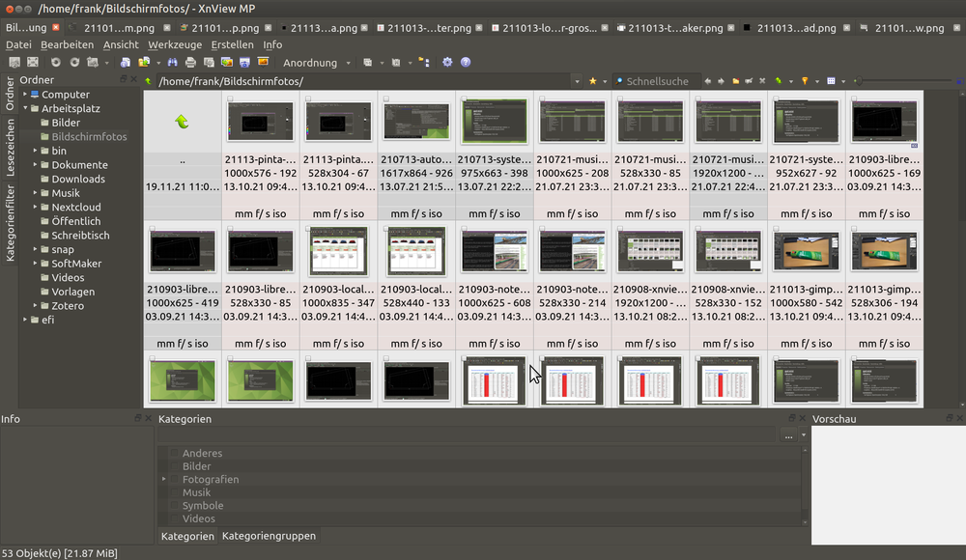Click the ellipsis button in Kategorien panel
Image resolution: width=966 pixels, height=560 pixels.
(790, 436)
